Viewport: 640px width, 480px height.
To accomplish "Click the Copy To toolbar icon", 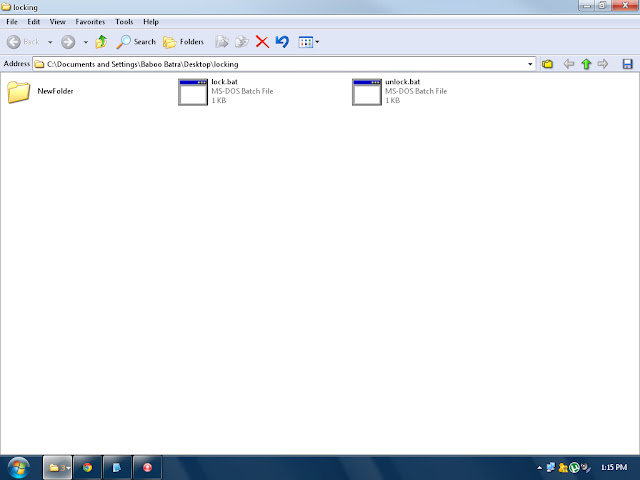I will (x=242, y=42).
